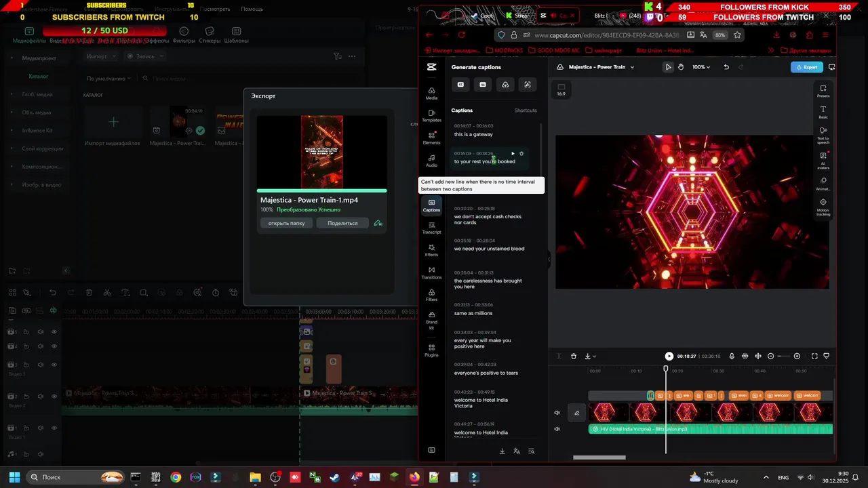Image resolution: width=868 pixels, height=488 pixels.
Task: Play the 'to your rest you're booked' caption
Action: [x=513, y=154]
